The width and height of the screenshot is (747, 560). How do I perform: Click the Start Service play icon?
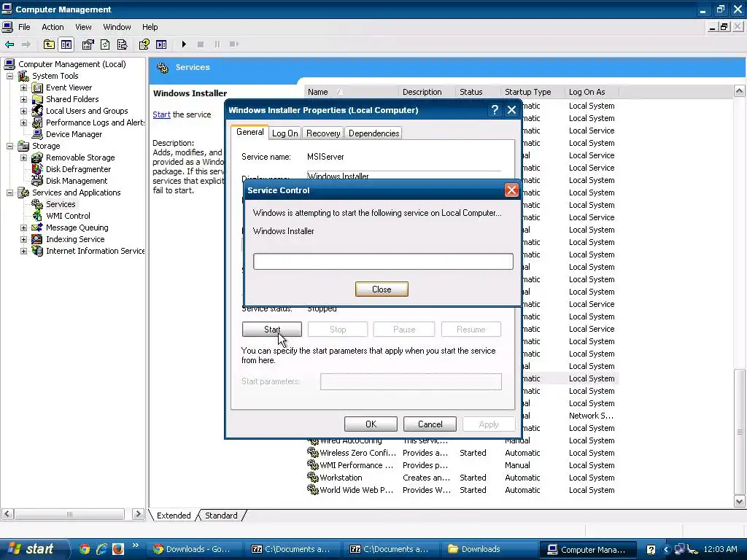[184, 44]
